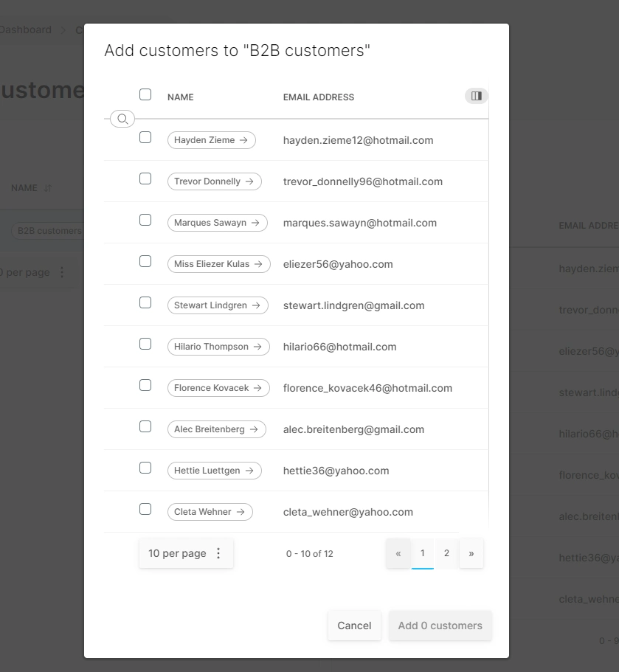Viewport: 619px width, 672px height.
Task: Switch to page 2 in pagination
Action: pos(446,553)
